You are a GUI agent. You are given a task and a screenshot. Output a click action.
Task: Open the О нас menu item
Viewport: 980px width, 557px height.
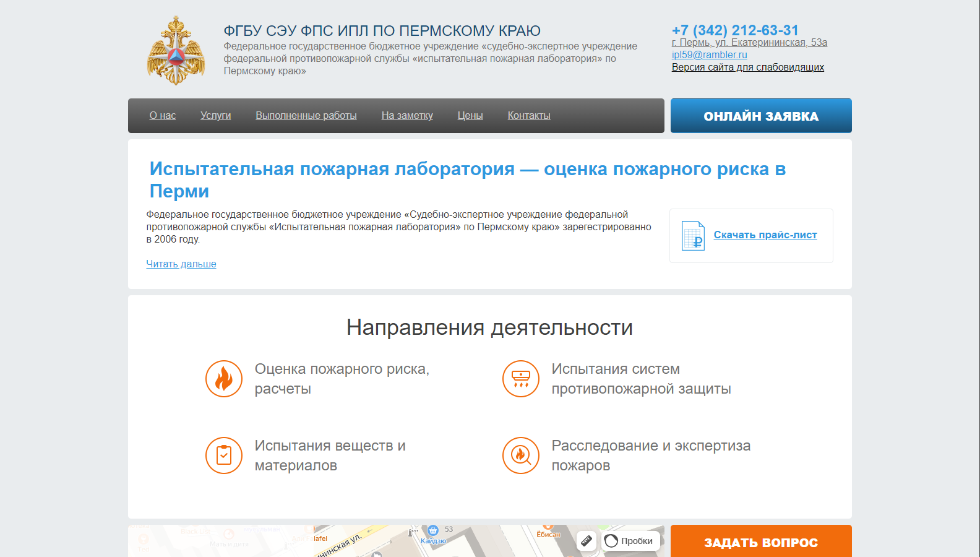(x=163, y=116)
